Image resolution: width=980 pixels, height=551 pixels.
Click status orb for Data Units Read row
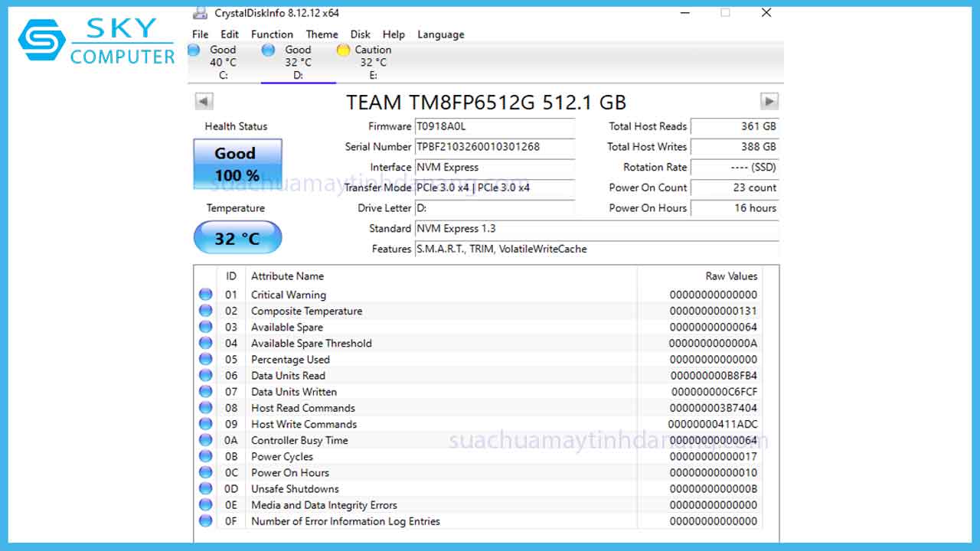(x=206, y=375)
